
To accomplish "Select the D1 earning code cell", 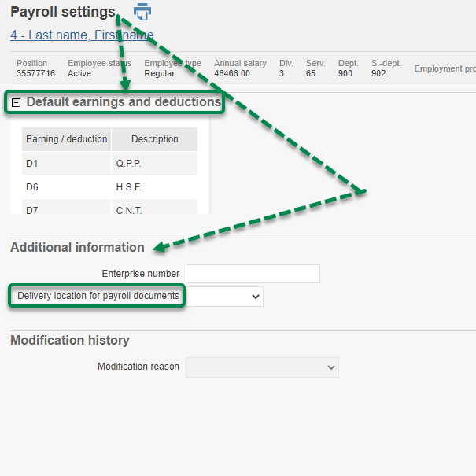I will 32,164.
